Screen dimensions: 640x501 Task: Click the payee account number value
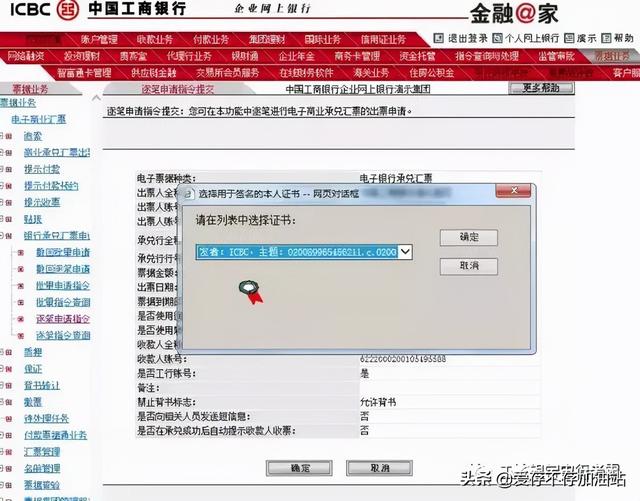coord(403,359)
